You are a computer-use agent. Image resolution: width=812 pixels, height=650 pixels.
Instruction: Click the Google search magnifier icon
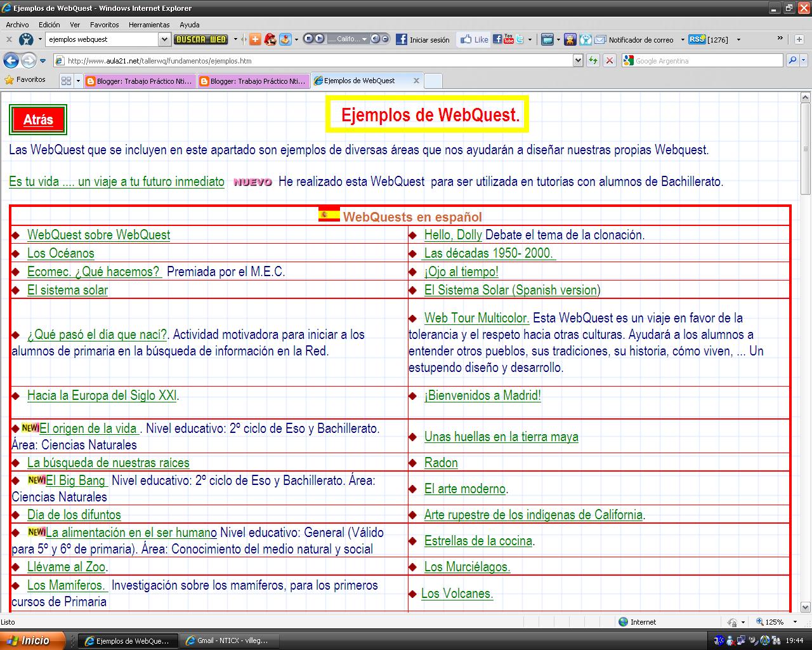coord(793,60)
